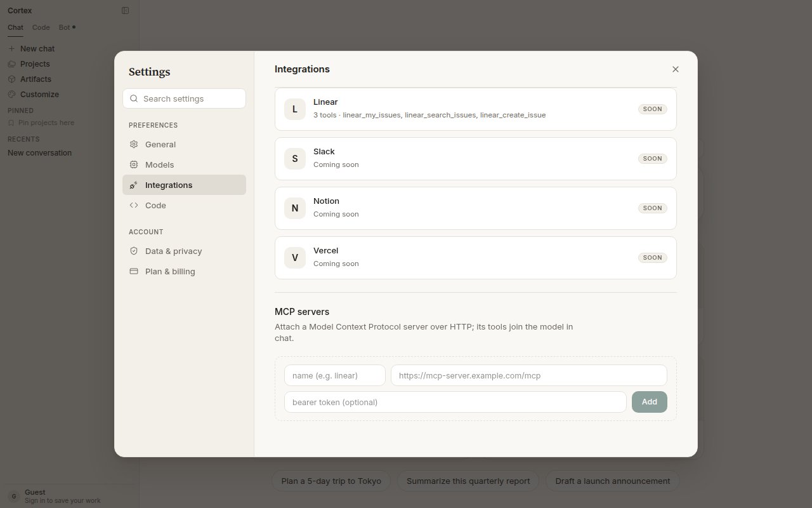This screenshot has height=508, width=812.
Task: Click SOON badge on Linear row
Action: point(653,109)
